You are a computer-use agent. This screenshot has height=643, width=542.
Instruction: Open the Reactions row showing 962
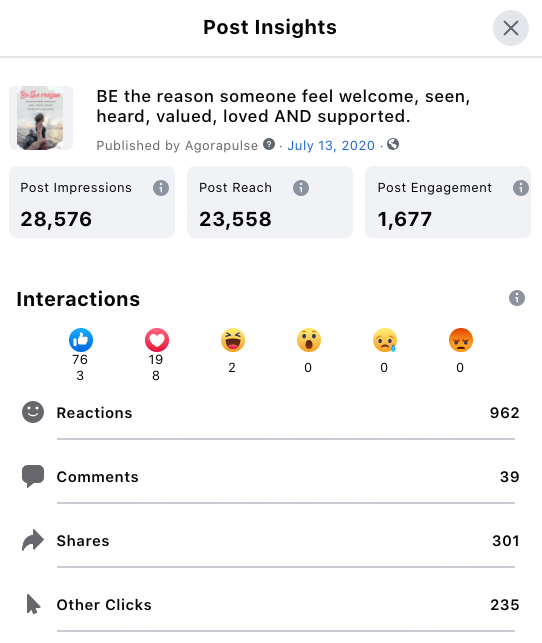point(271,413)
